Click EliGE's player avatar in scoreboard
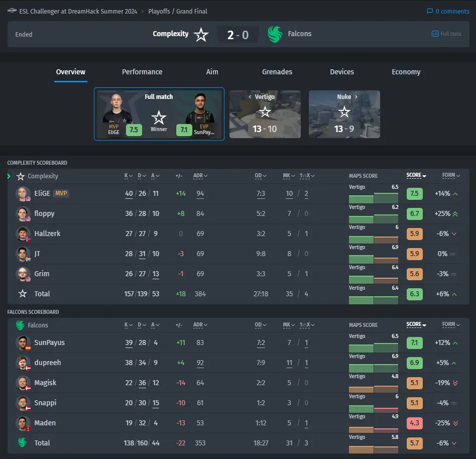The width and height of the screenshot is (476, 459). pyautogui.click(x=23, y=194)
